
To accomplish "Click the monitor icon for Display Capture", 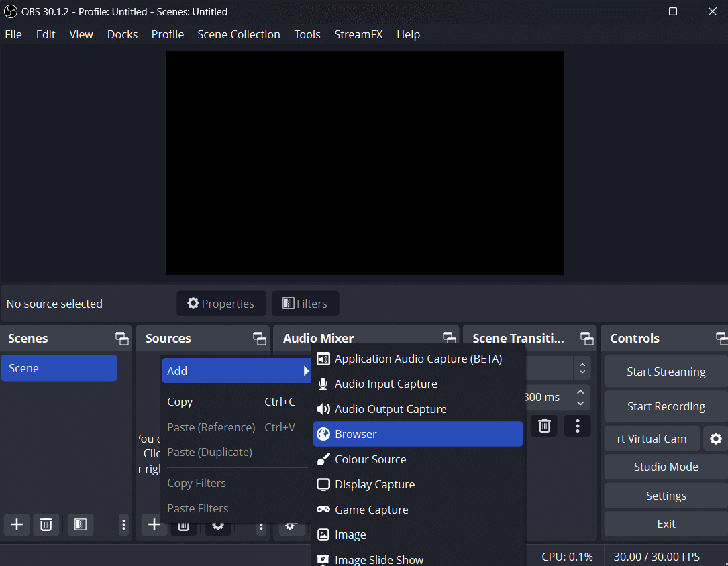I will (323, 484).
